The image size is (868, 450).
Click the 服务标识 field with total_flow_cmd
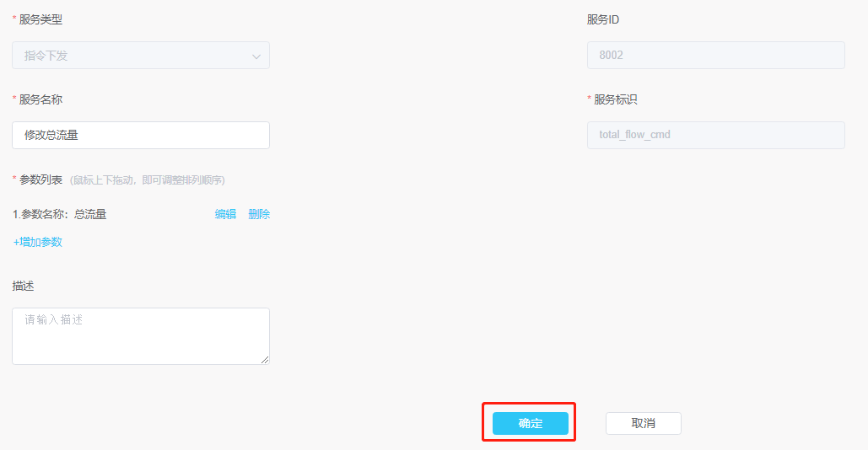click(x=716, y=136)
